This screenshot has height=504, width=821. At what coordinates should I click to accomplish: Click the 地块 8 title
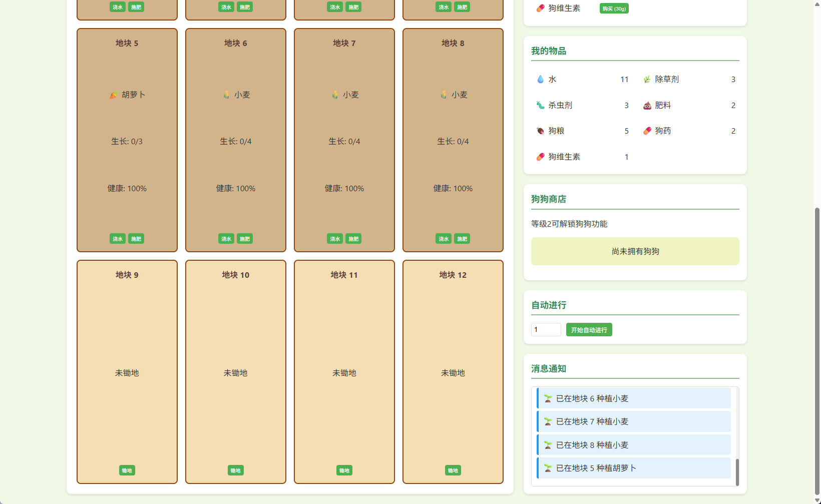453,43
